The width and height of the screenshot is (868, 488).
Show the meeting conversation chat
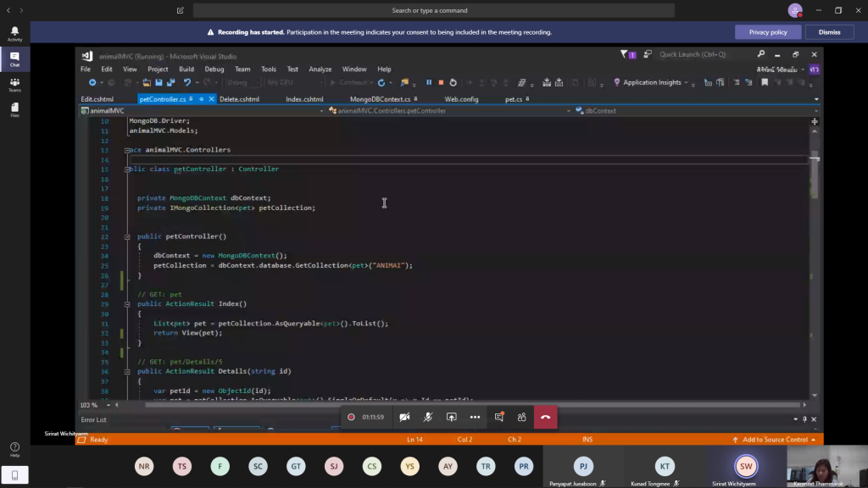pos(498,417)
